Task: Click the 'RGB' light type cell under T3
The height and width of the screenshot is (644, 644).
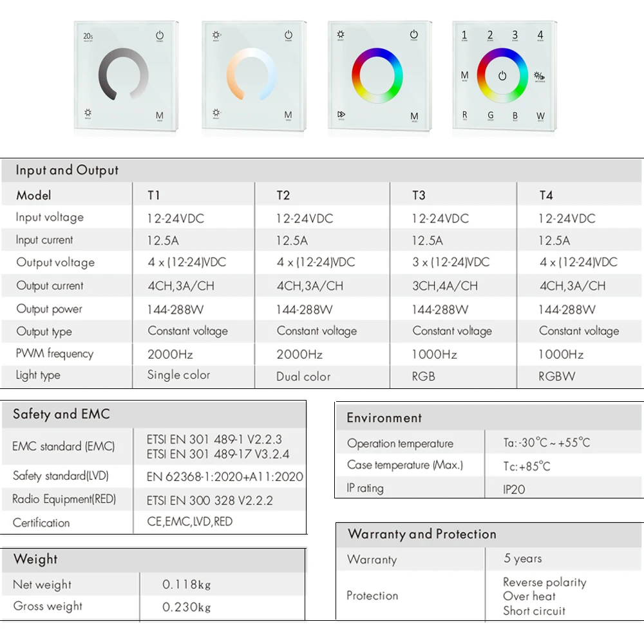Action: 424,376
